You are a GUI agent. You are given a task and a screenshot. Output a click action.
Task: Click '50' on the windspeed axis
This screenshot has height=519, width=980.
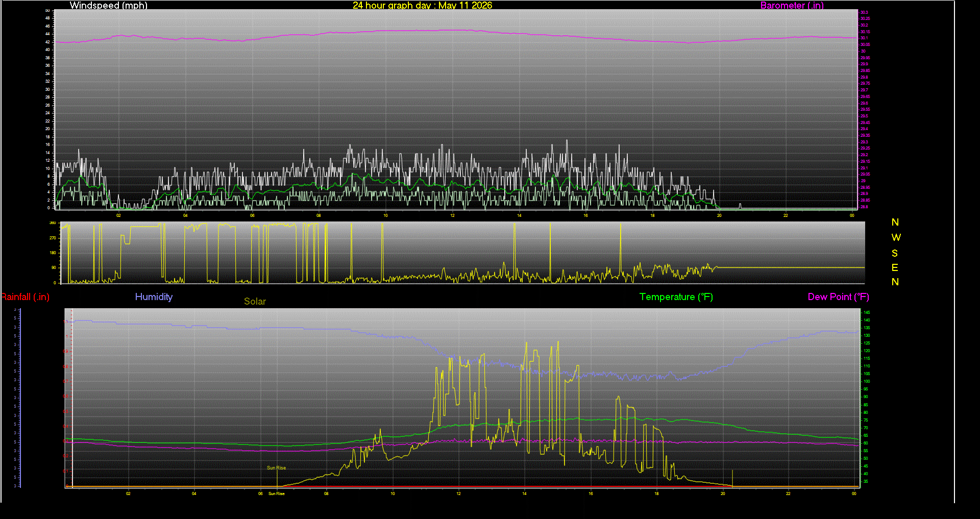point(47,10)
